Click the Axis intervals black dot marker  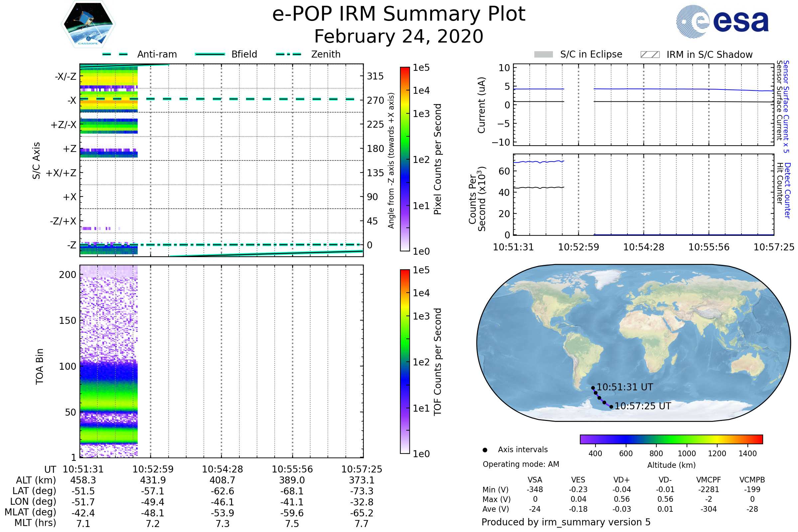[x=485, y=450]
